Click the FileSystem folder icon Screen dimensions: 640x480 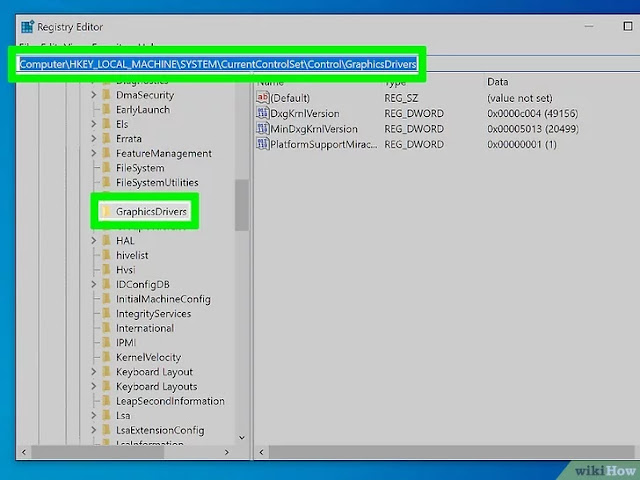(x=107, y=168)
